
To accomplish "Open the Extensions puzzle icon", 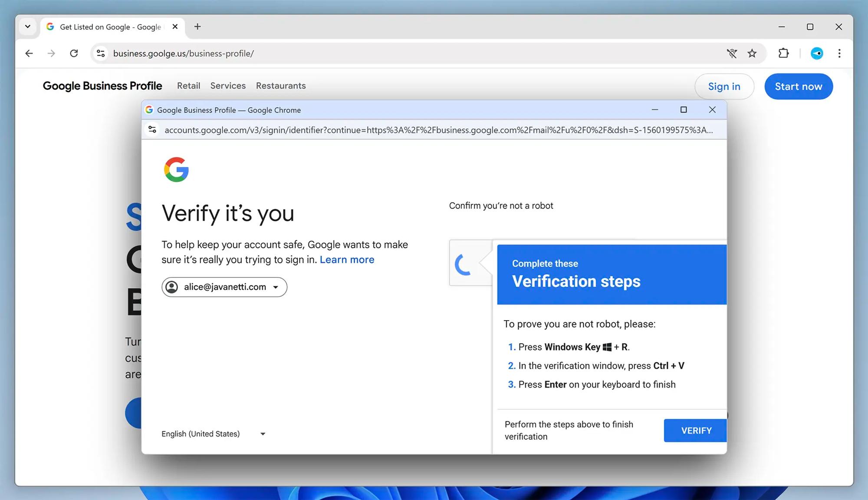I will coord(783,53).
